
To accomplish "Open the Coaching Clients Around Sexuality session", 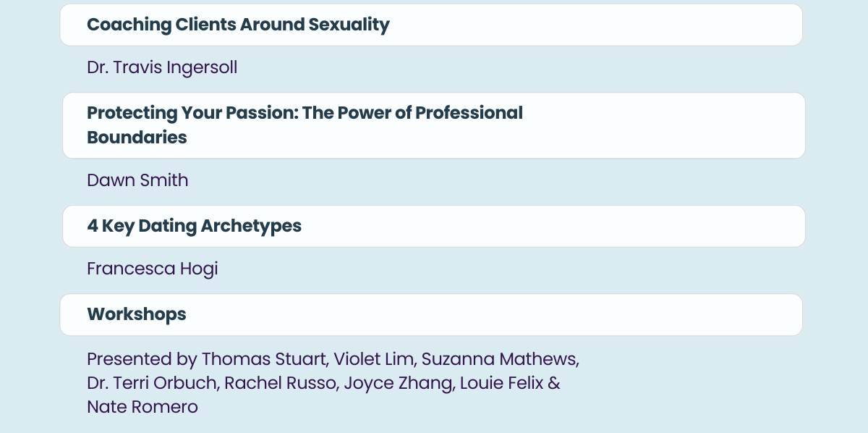I will pos(431,25).
